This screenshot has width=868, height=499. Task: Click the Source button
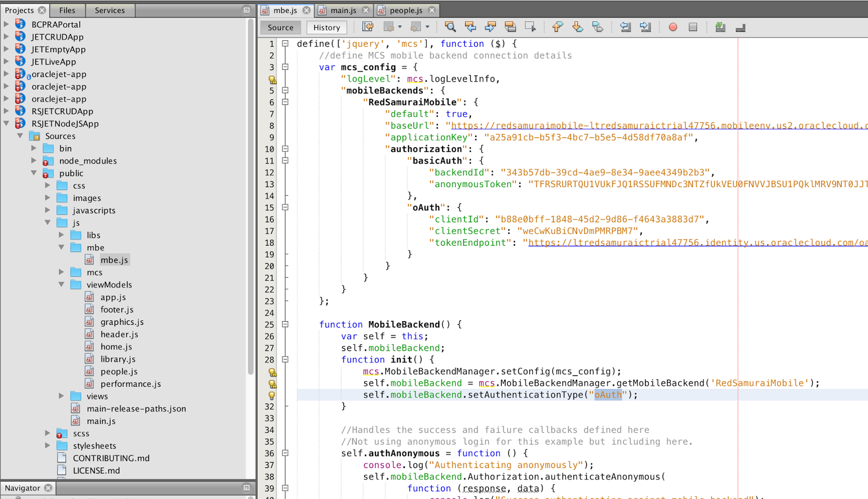pos(280,27)
